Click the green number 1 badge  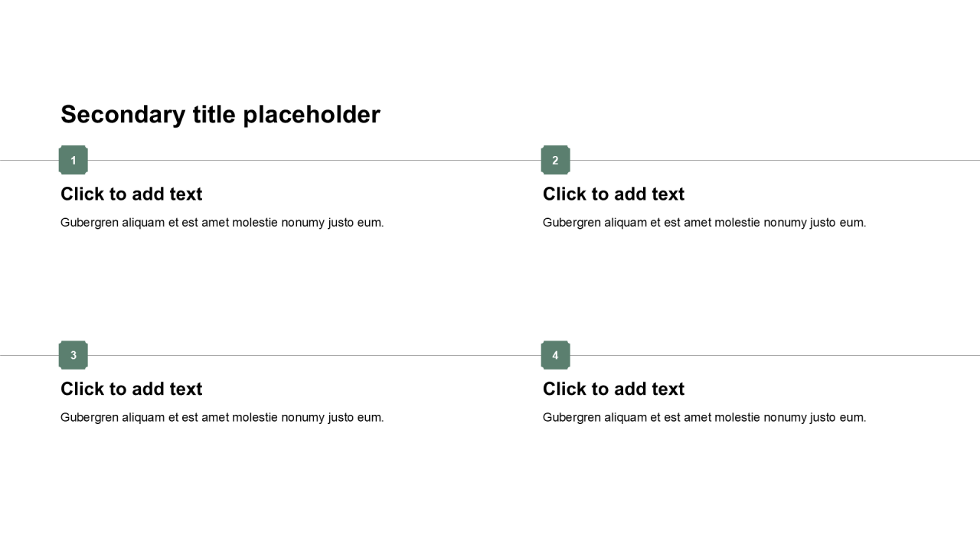point(73,160)
